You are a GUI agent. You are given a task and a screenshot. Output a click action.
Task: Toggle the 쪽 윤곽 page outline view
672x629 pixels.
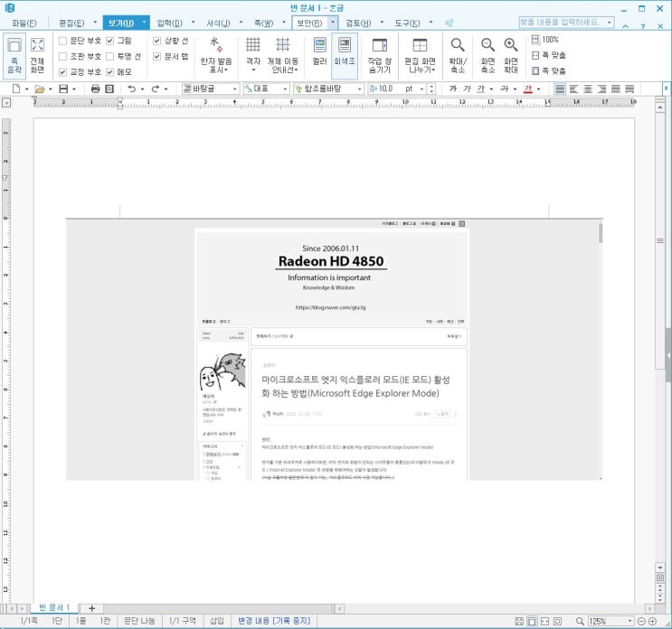pos(14,56)
